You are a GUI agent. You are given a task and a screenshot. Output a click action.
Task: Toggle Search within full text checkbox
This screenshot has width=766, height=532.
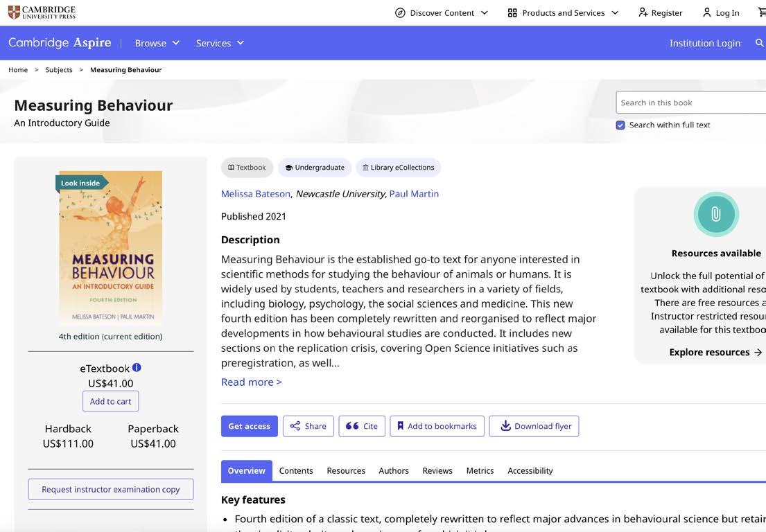click(x=620, y=125)
